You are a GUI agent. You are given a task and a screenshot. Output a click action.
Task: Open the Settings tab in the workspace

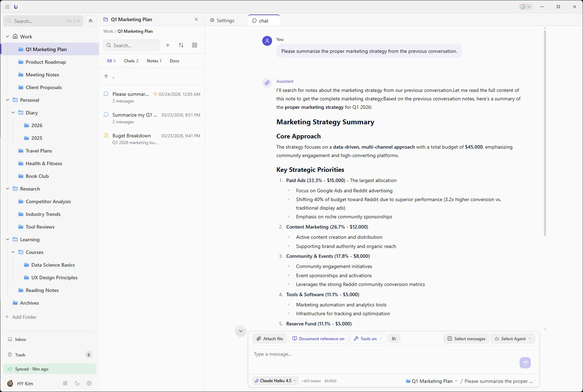[x=223, y=20]
